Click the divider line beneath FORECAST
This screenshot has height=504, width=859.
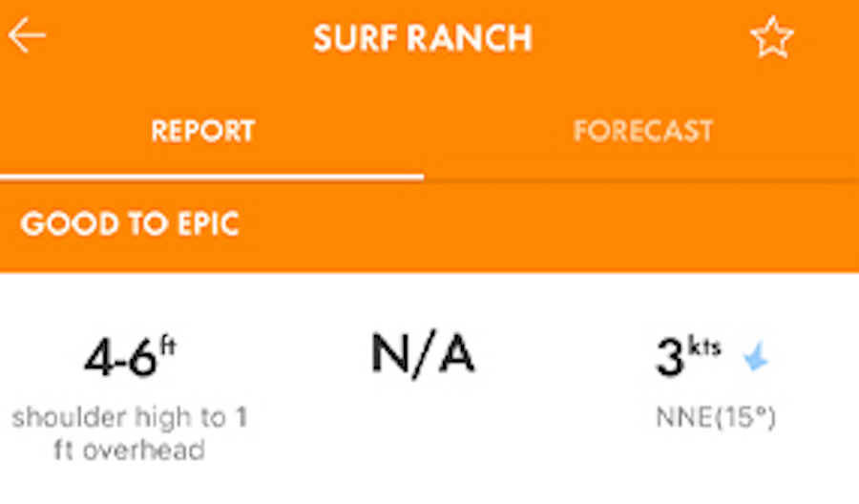click(641, 178)
